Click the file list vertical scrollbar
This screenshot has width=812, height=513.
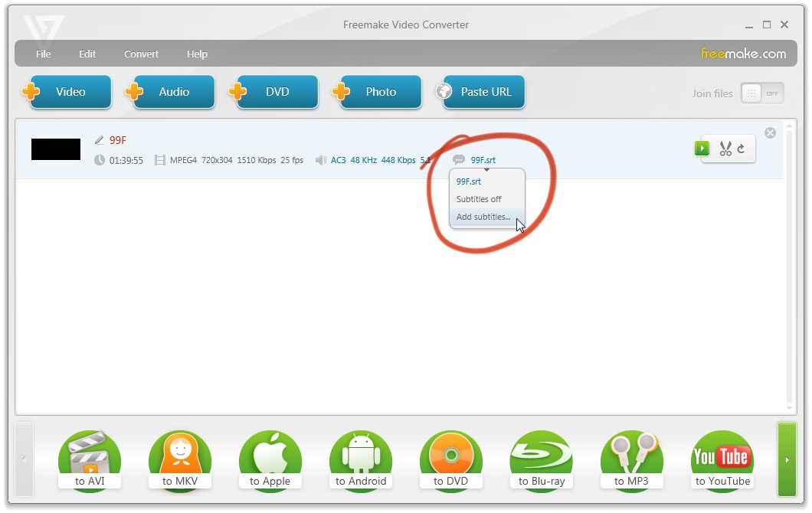[789, 266]
